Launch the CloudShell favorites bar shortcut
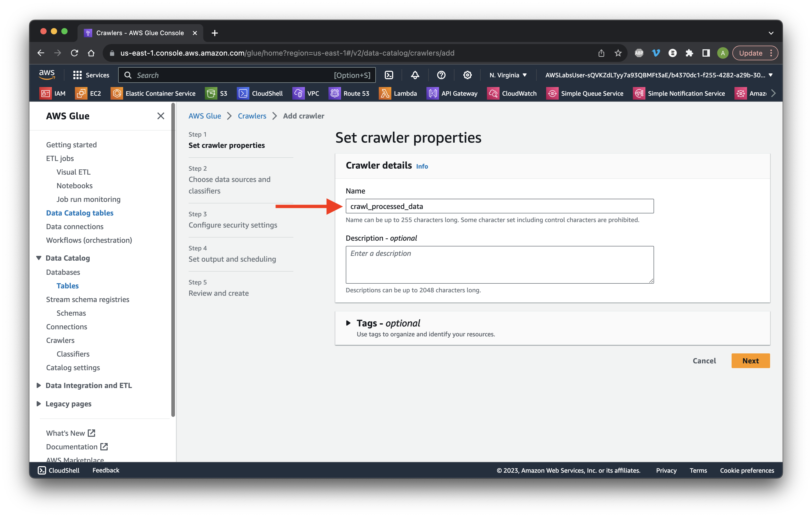 point(260,94)
